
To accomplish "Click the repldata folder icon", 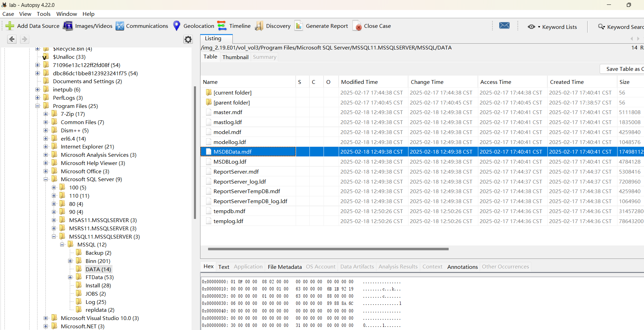I will pyautogui.click(x=79, y=310).
